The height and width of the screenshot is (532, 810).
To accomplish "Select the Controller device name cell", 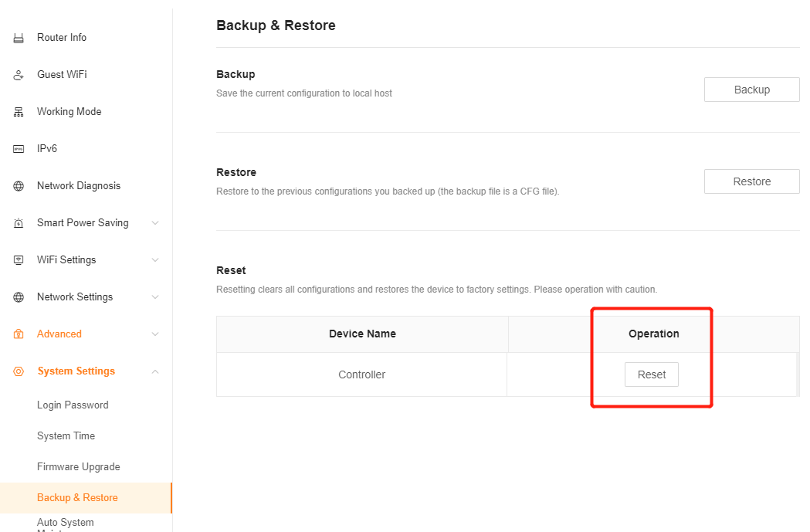I will click(x=361, y=374).
